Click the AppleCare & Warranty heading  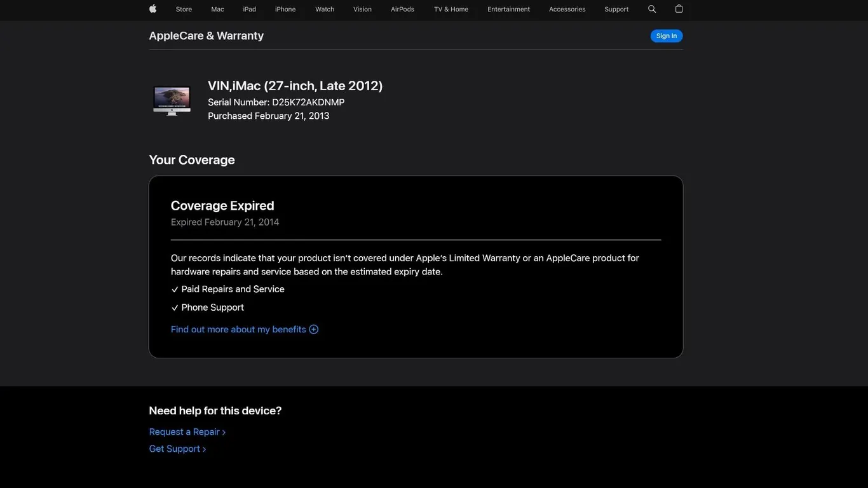click(x=207, y=36)
